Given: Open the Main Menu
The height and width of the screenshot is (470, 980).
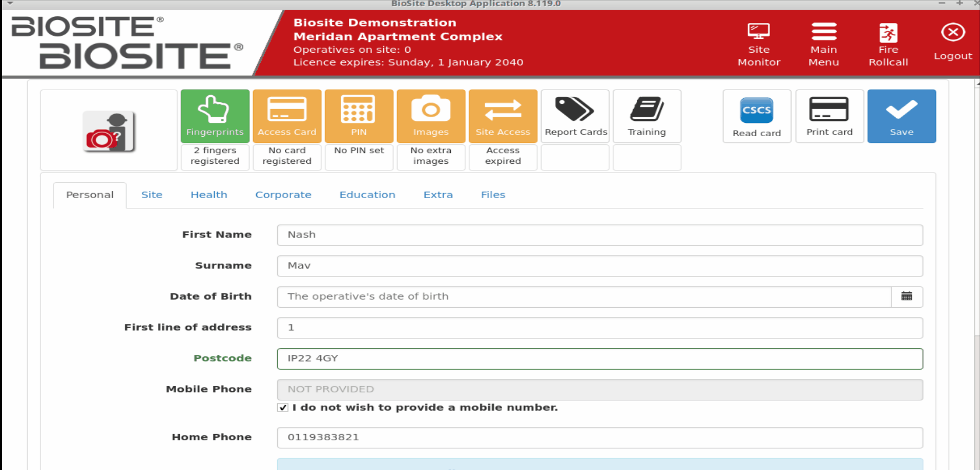Looking at the screenshot, I should pyautogui.click(x=824, y=45).
